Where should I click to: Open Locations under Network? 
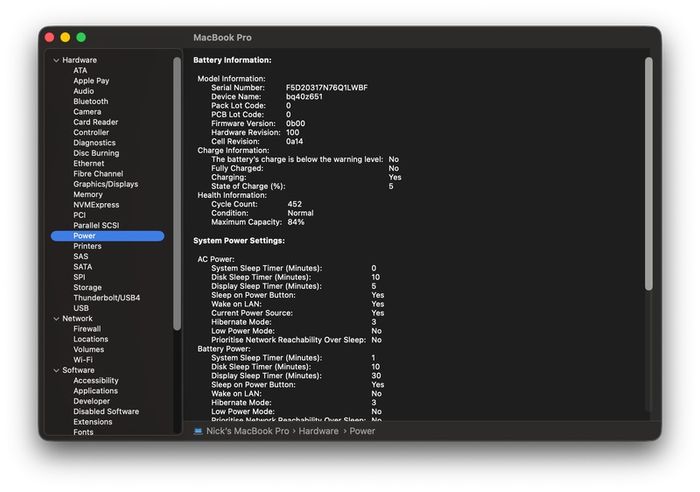coord(91,339)
